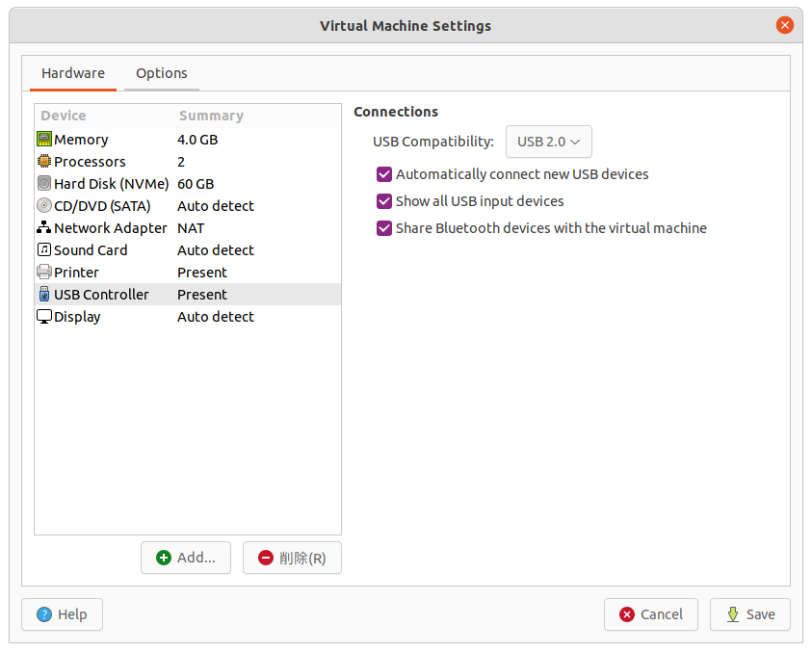Click the Connections section heading
Image resolution: width=812 pixels, height=652 pixels.
pos(396,112)
